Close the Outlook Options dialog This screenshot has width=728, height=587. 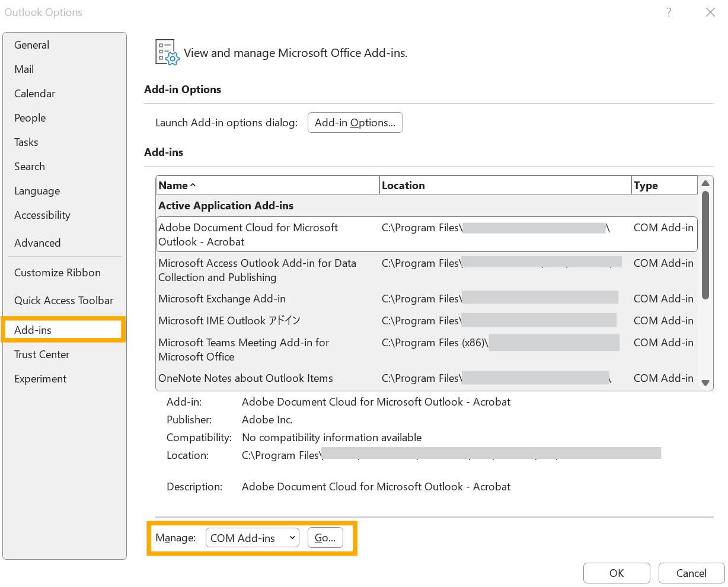tap(710, 12)
